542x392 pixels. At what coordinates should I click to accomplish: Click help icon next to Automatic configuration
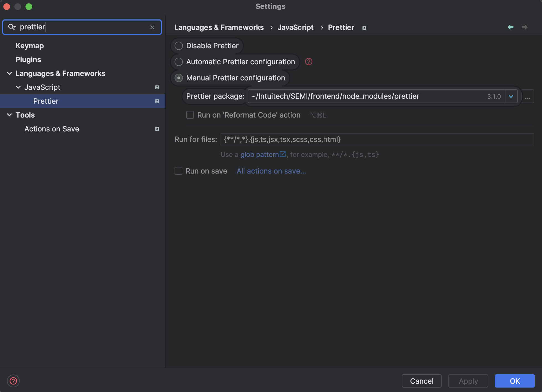coord(309,62)
